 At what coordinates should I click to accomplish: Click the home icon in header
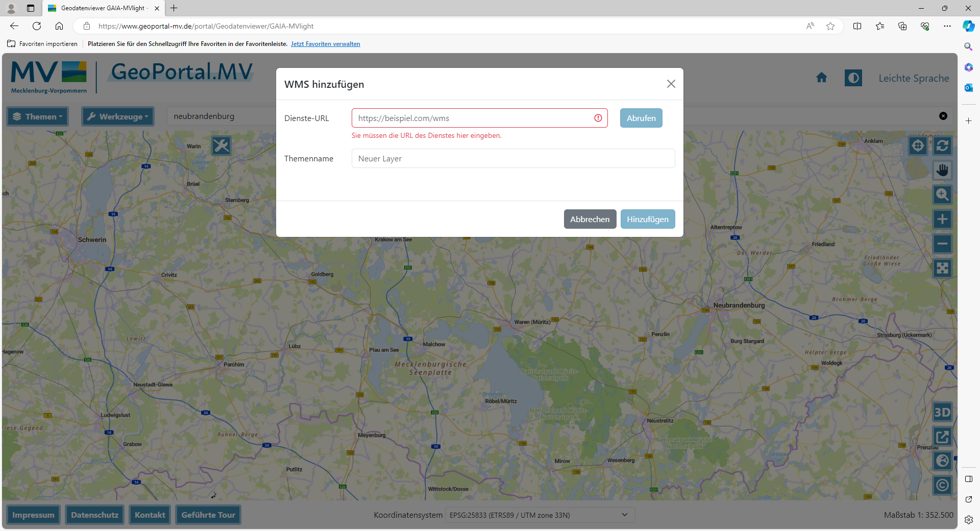[x=821, y=78]
